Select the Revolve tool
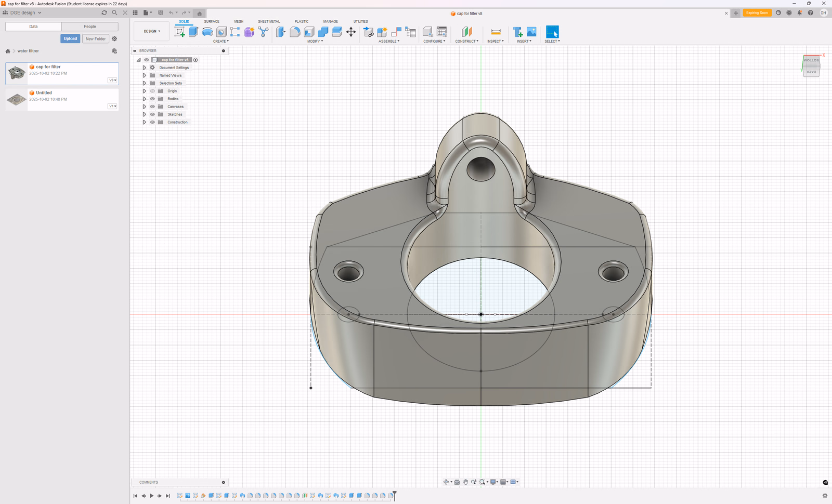832x504 pixels. [207, 32]
